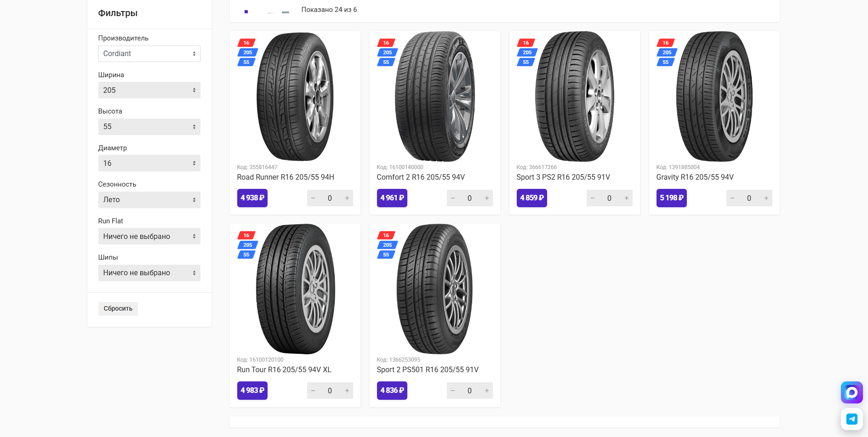Increase quantity for Road Runner tire
Screen dimensions: 868x437
coord(347,198)
